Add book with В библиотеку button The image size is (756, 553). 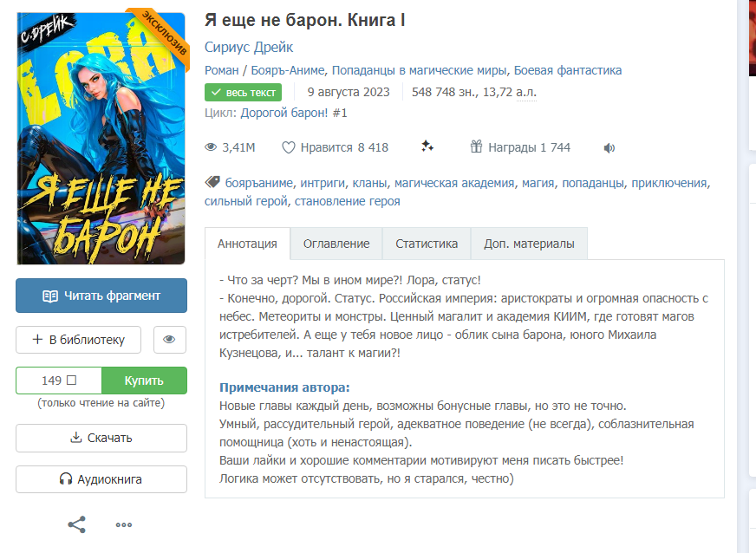(79, 340)
